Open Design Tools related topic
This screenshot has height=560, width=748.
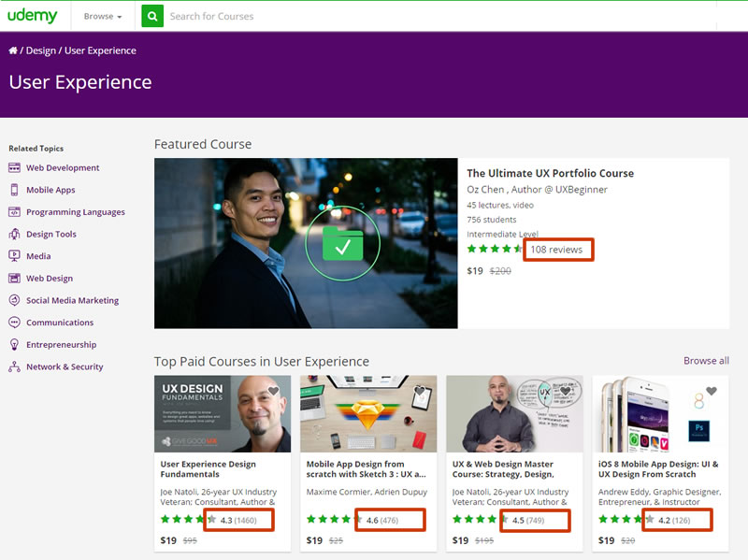(51, 235)
